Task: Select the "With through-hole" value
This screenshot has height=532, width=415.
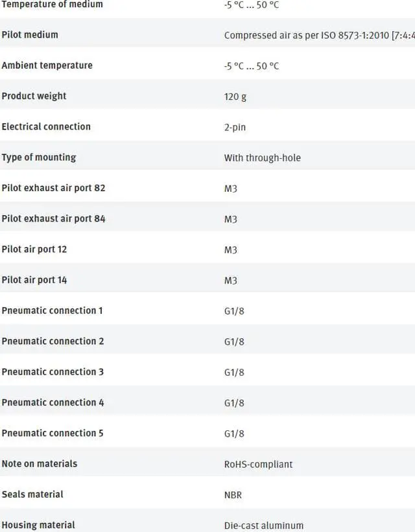Action: (x=263, y=157)
